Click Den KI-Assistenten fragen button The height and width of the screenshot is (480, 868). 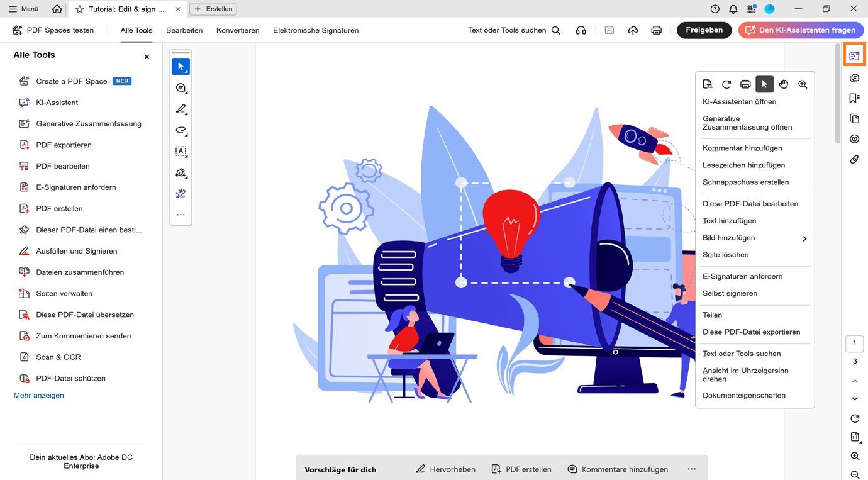[x=801, y=30]
